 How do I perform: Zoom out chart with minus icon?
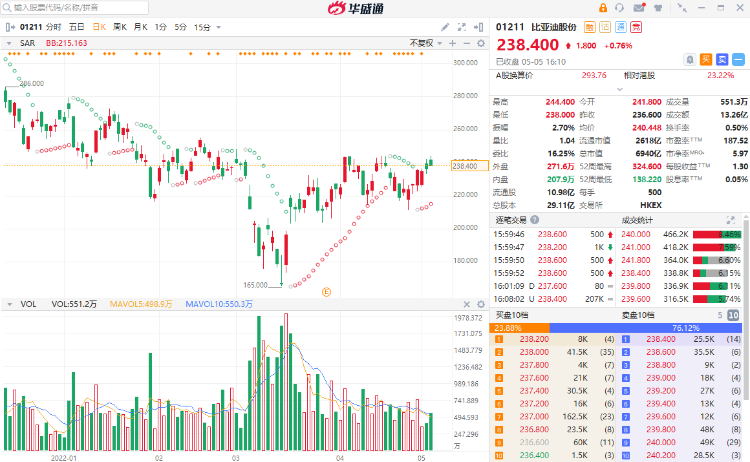(x=467, y=43)
